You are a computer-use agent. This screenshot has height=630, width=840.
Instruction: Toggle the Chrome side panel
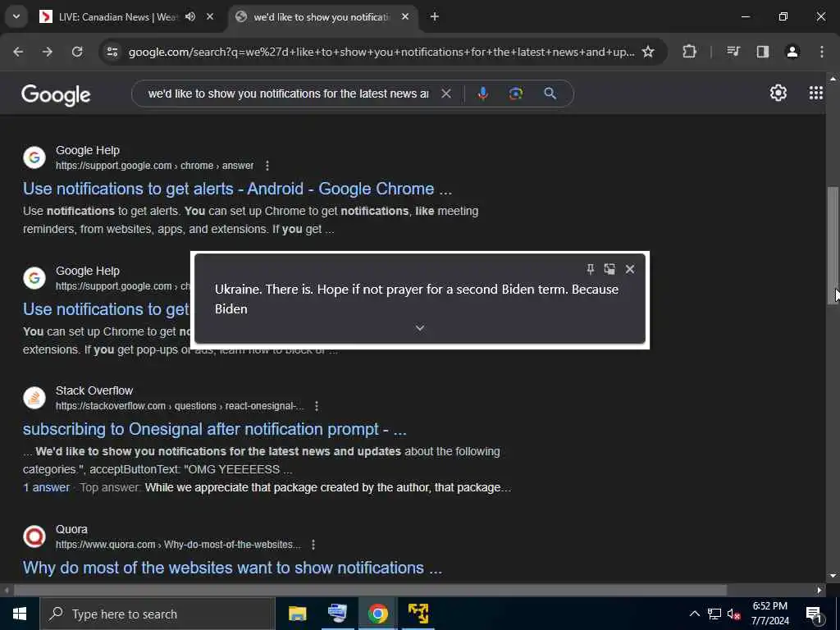pos(763,52)
